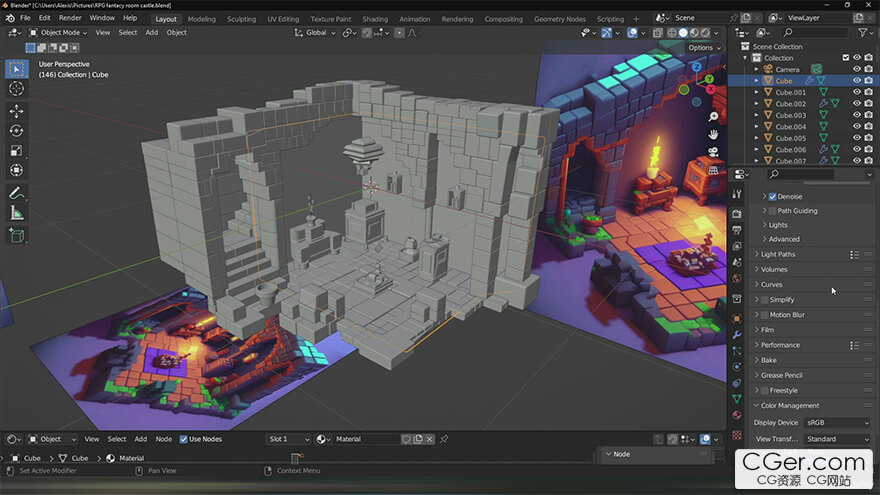Toggle the Use Nodes checkbox
880x495 pixels.
(184, 439)
